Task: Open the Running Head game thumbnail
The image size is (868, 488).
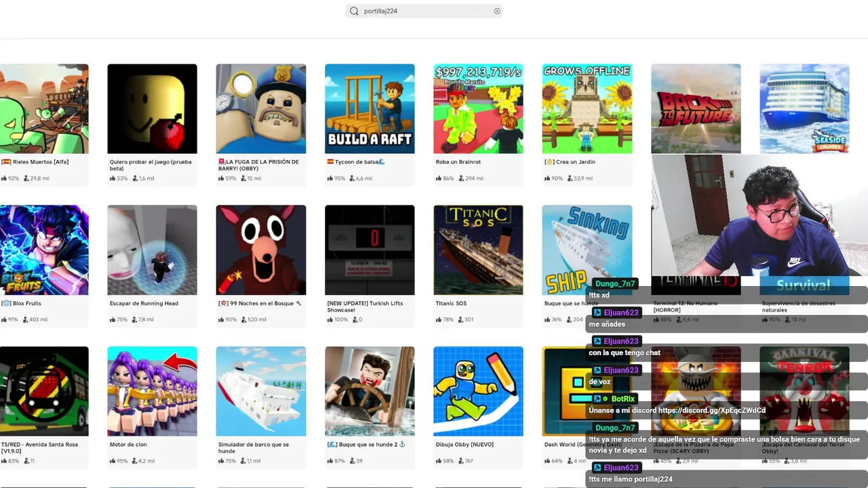Action: click(x=152, y=250)
